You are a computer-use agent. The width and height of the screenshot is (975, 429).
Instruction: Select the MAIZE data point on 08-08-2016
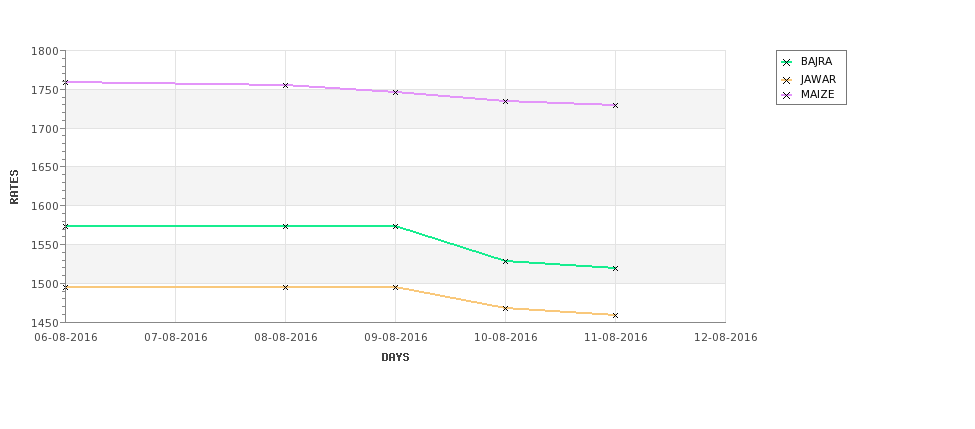(285, 85)
